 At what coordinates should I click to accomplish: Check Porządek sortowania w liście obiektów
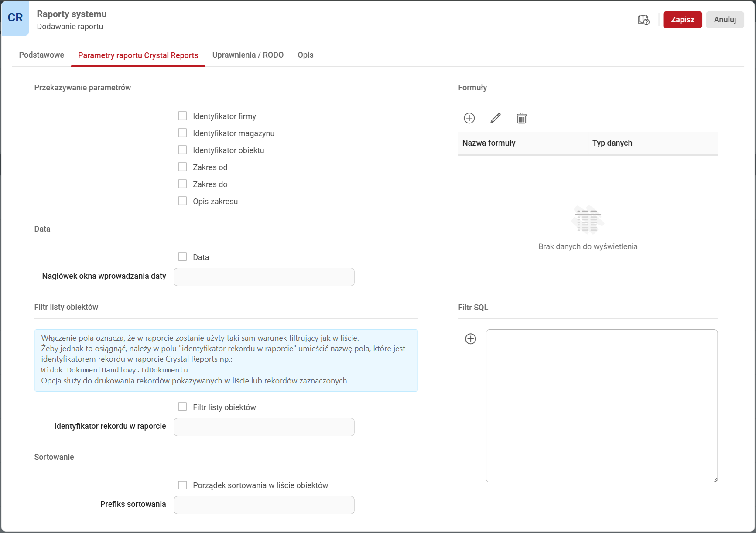[182, 485]
